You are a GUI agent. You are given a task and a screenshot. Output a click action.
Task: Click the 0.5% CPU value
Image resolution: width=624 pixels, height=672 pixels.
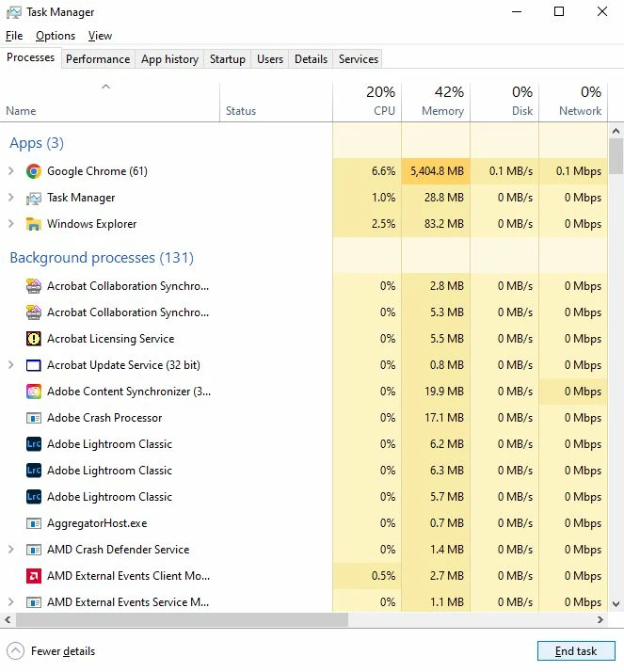tap(383, 576)
